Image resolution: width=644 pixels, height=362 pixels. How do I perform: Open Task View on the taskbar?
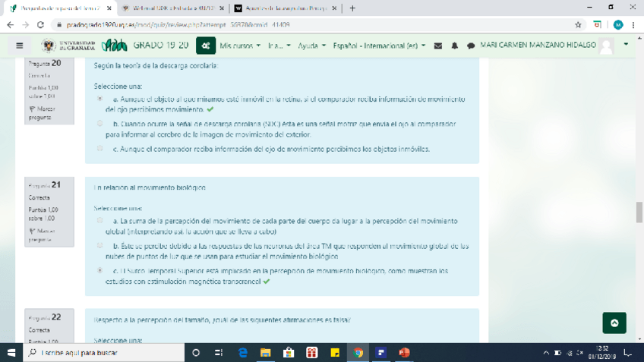pos(219,353)
